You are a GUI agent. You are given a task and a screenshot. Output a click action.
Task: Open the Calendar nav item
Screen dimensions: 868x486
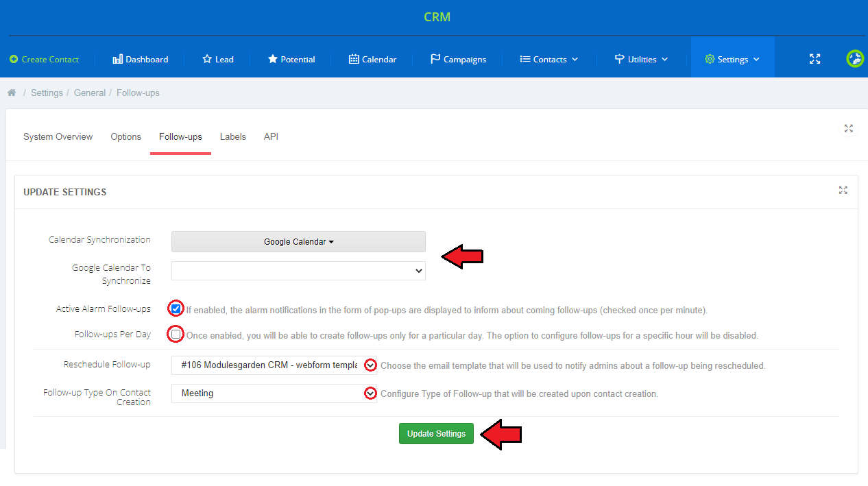coord(372,60)
